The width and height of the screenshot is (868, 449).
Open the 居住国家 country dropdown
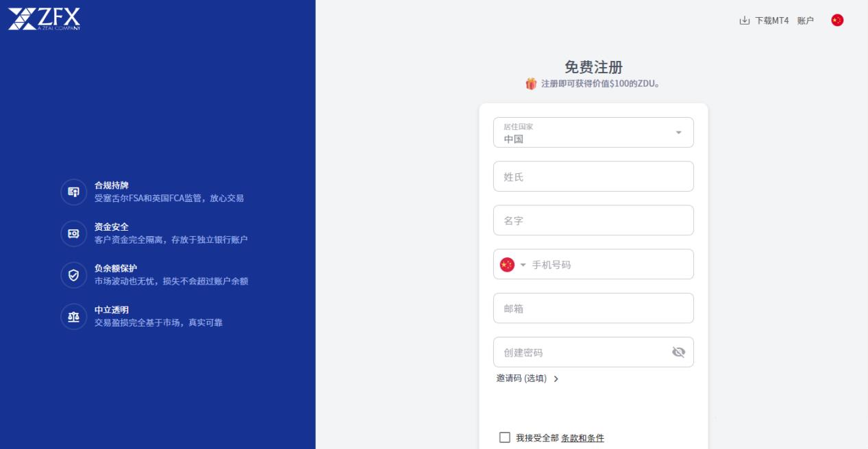pyautogui.click(x=593, y=133)
